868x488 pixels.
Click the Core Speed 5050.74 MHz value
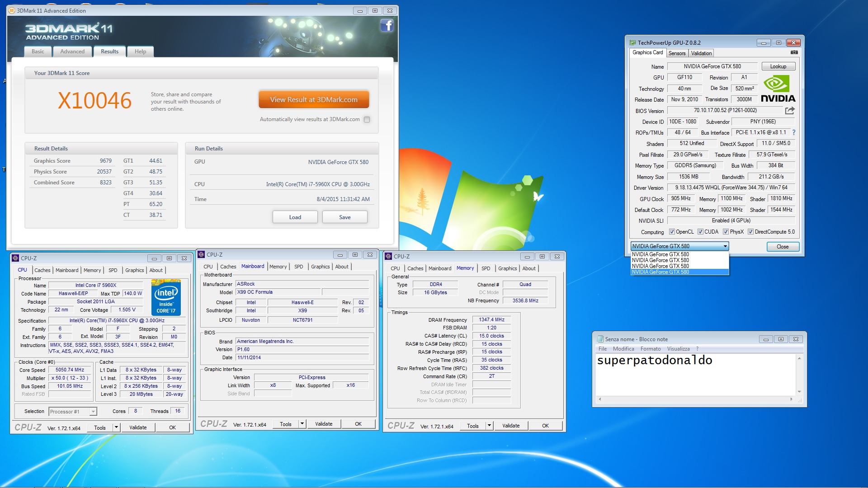tap(70, 370)
